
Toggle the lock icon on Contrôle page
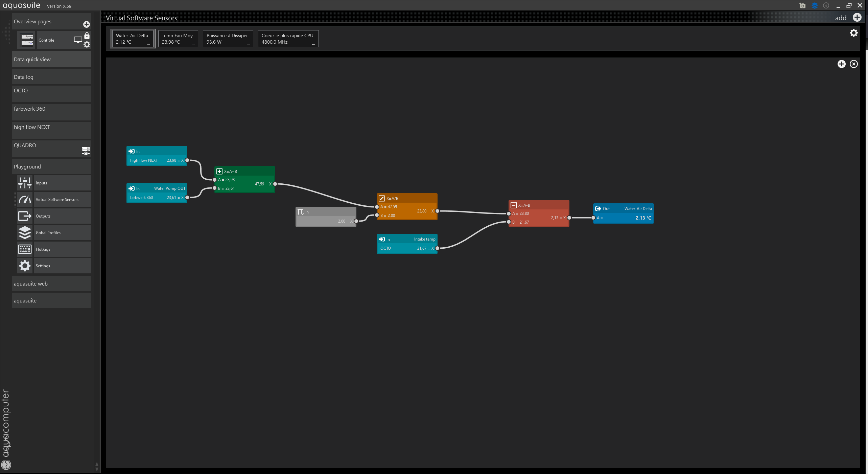(87, 36)
